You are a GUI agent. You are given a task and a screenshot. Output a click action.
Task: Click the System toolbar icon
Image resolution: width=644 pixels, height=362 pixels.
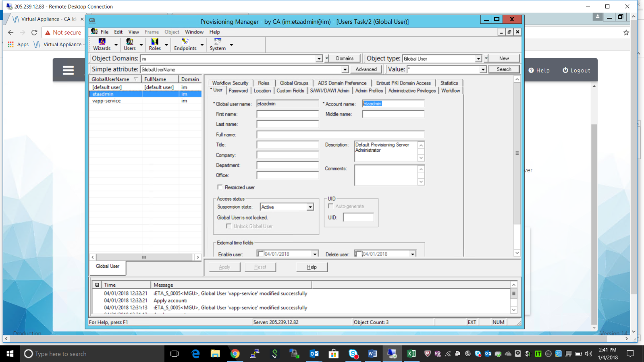[x=218, y=44]
